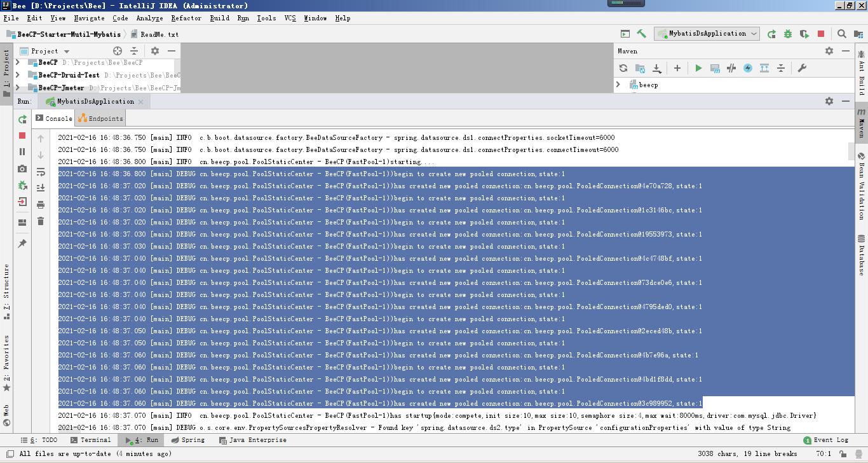Screen dimensions: 868x463
Task: Collapse all in the Maven panel
Action: pos(781,68)
